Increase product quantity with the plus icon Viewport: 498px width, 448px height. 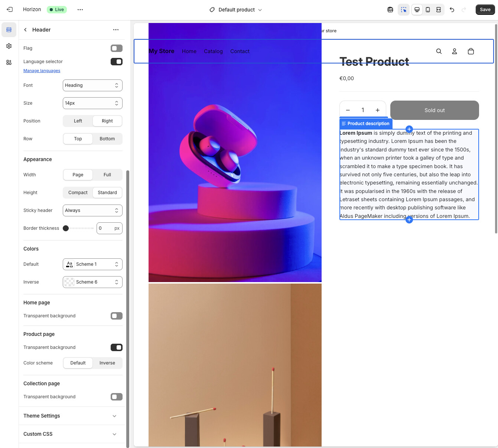pyautogui.click(x=378, y=110)
